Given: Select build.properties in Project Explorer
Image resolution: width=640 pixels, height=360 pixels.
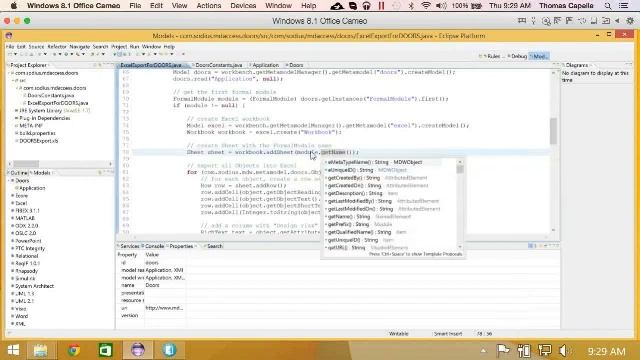Looking at the screenshot, I should pyautogui.click(x=37, y=133).
